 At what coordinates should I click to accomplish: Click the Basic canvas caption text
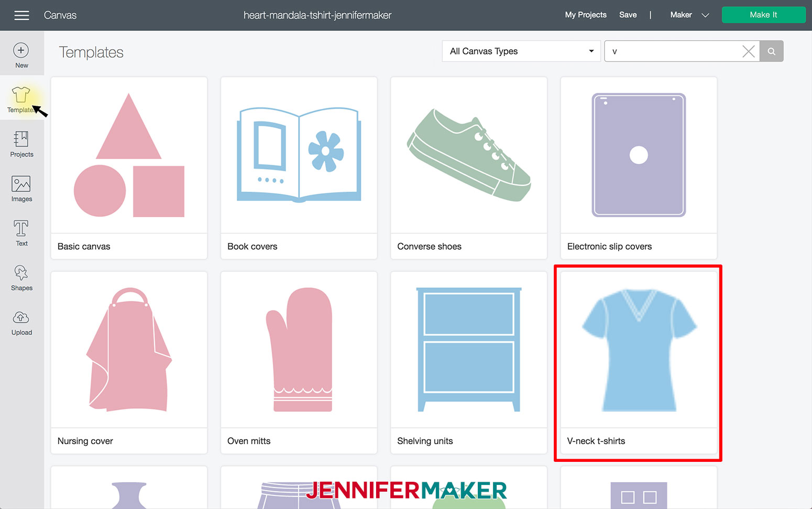pos(84,247)
